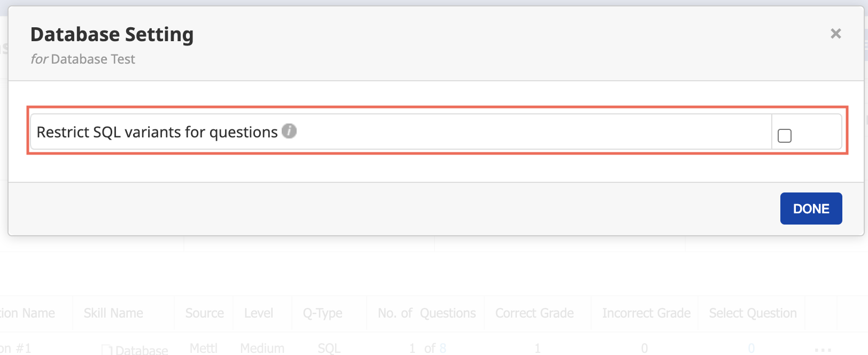Click the 'for Database Test' subtitle
Image resolution: width=868 pixels, height=355 pixels.
pyautogui.click(x=83, y=59)
